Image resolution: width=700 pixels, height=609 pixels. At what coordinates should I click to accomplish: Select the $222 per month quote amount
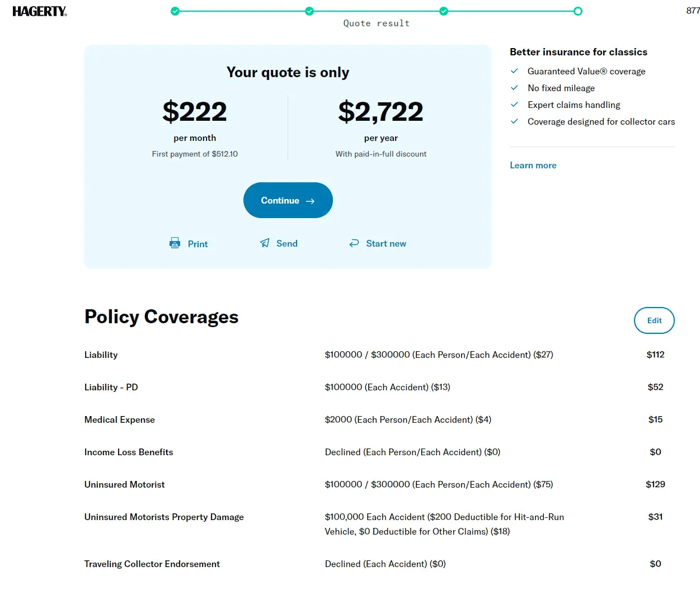coord(195,111)
